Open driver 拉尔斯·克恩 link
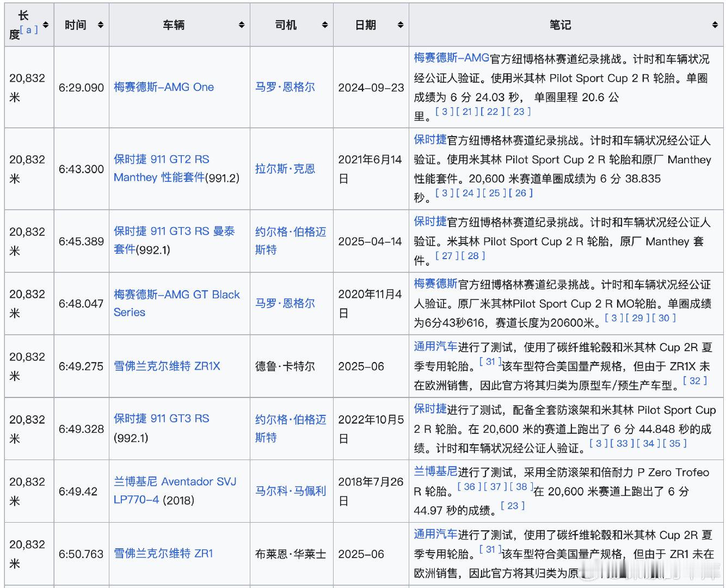The width and height of the screenshot is (726, 588). pos(285,169)
